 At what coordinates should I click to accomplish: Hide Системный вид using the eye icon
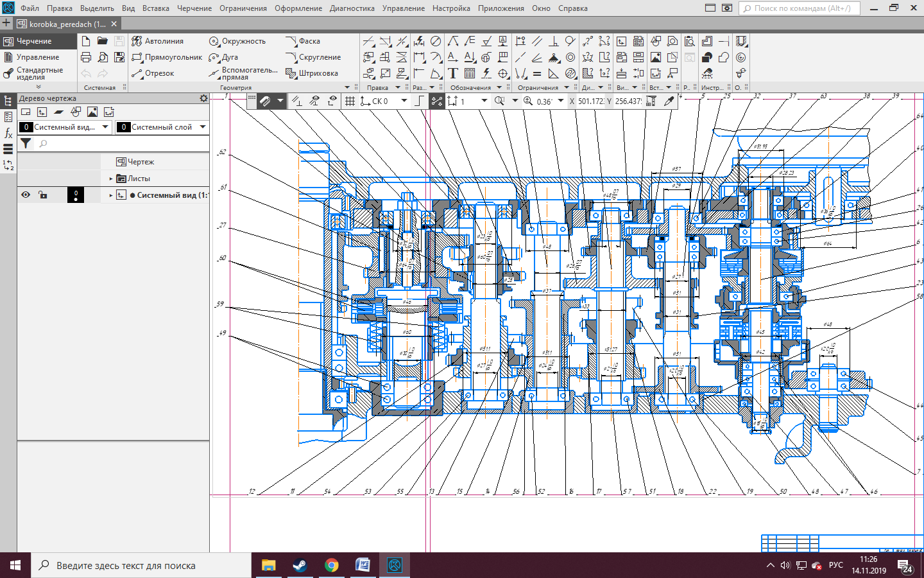click(26, 195)
